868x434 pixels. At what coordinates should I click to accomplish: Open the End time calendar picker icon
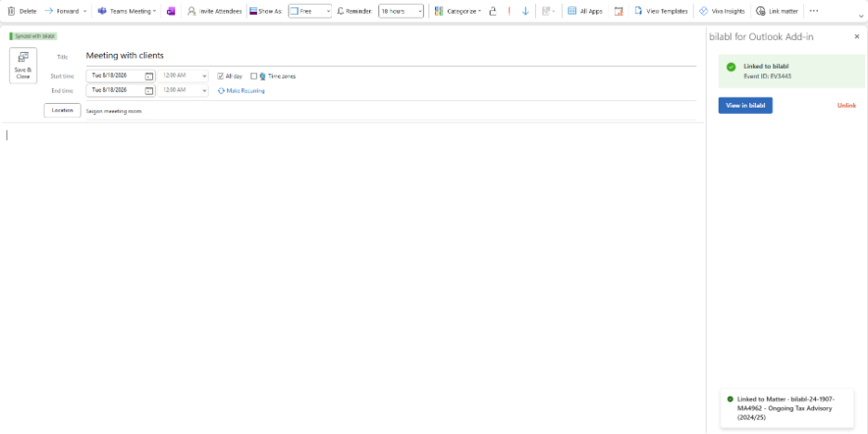pyautogui.click(x=149, y=90)
